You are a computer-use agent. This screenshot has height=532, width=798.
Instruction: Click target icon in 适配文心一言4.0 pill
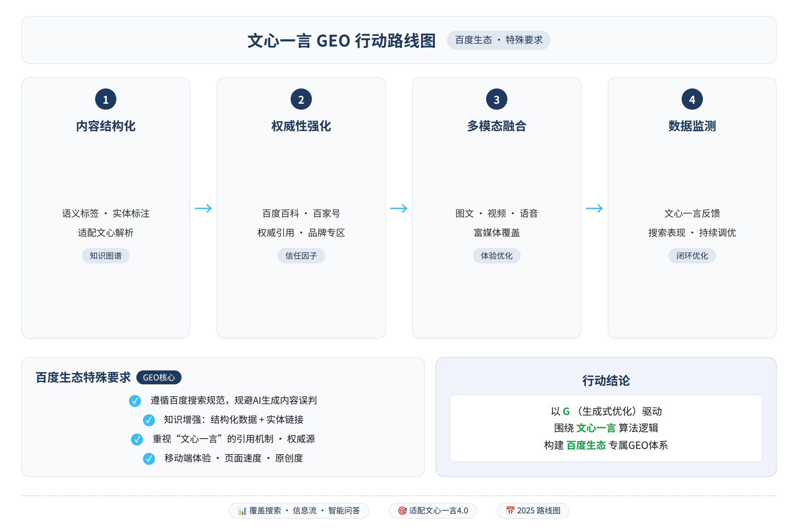point(402,511)
